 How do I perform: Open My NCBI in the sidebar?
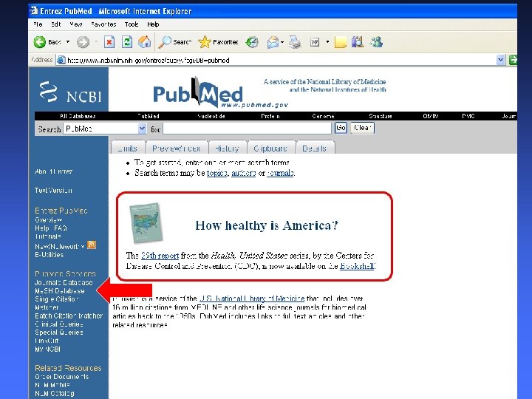(47, 349)
